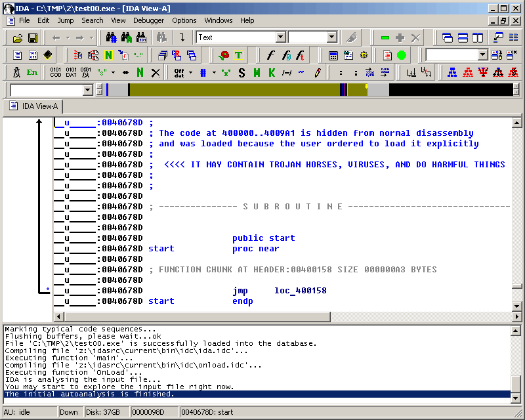Click the olive region of the navigation band
The image size is (525, 420).
[x=230, y=90]
